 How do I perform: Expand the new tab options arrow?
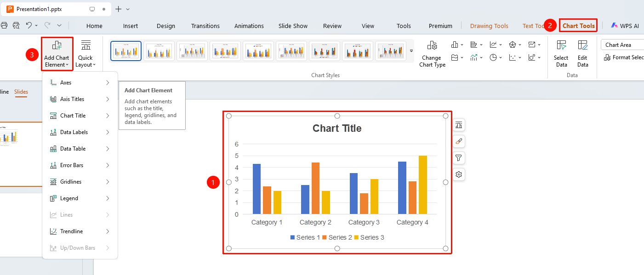click(x=128, y=9)
